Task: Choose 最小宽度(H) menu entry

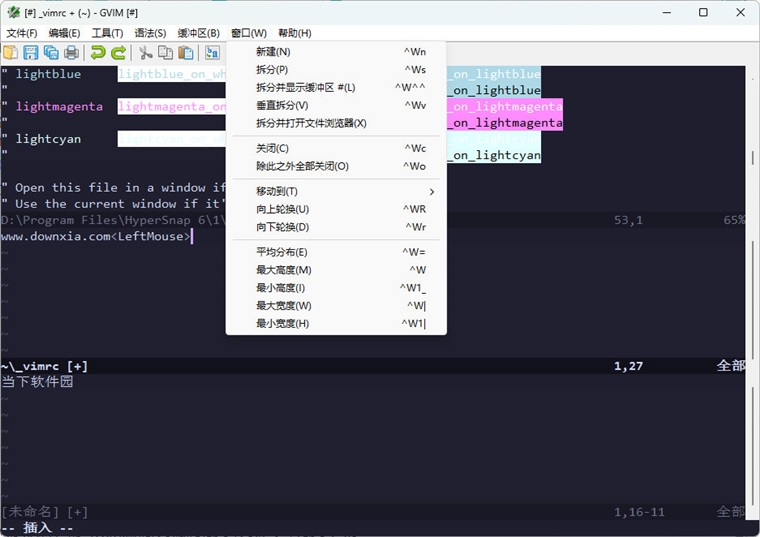Action: point(336,324)
